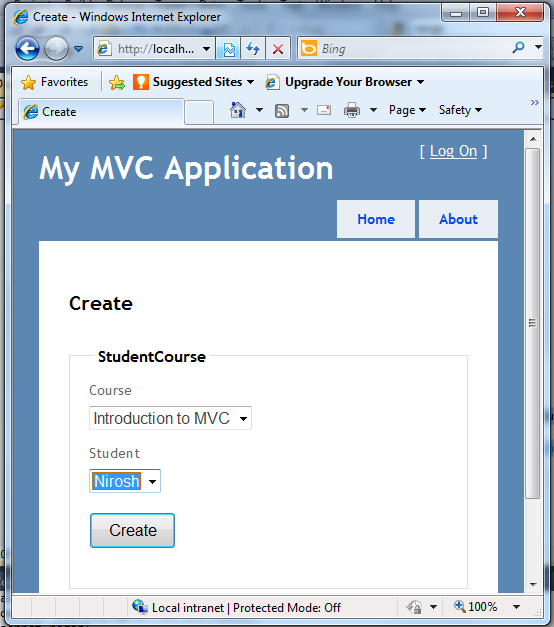The width and height of the screenshot is (554, 627).
Task: Open the Home page icon in toolbar
Action: point(238,110)
